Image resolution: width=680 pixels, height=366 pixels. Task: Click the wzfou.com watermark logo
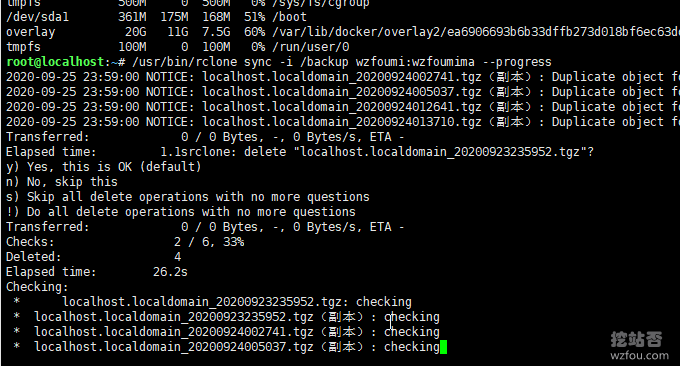(x=639, y=346)
